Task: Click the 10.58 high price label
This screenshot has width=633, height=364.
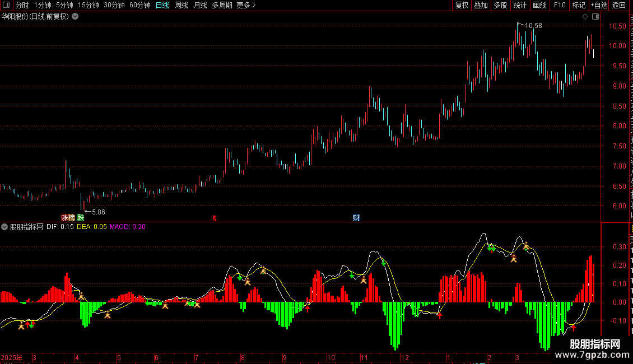Action: (533, 25)
